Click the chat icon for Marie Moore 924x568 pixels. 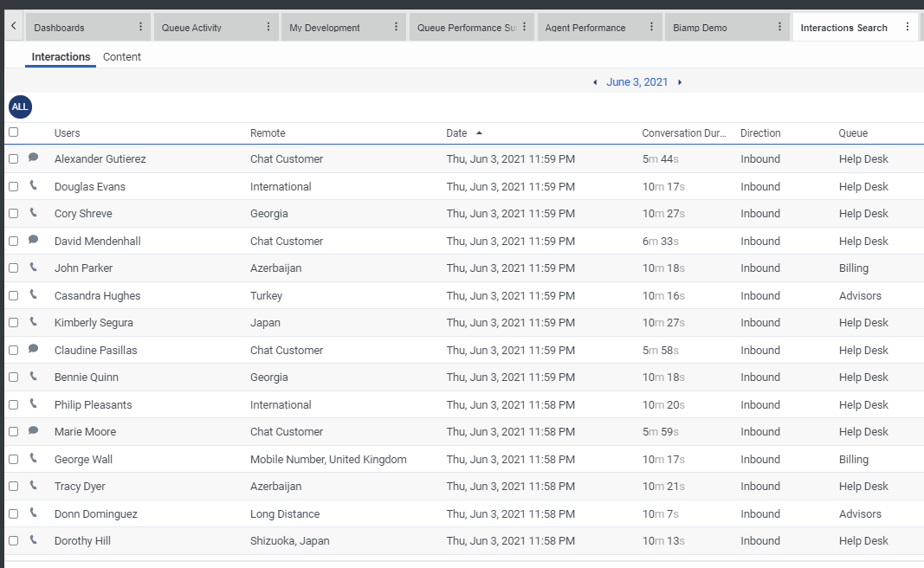tap(33, 430)
